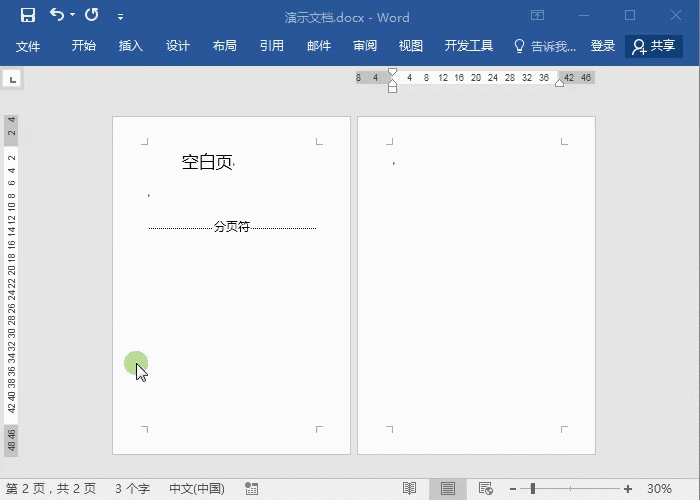700x500 pixels.
Task: Click the right indent marker on ruler
Action: 559,83
